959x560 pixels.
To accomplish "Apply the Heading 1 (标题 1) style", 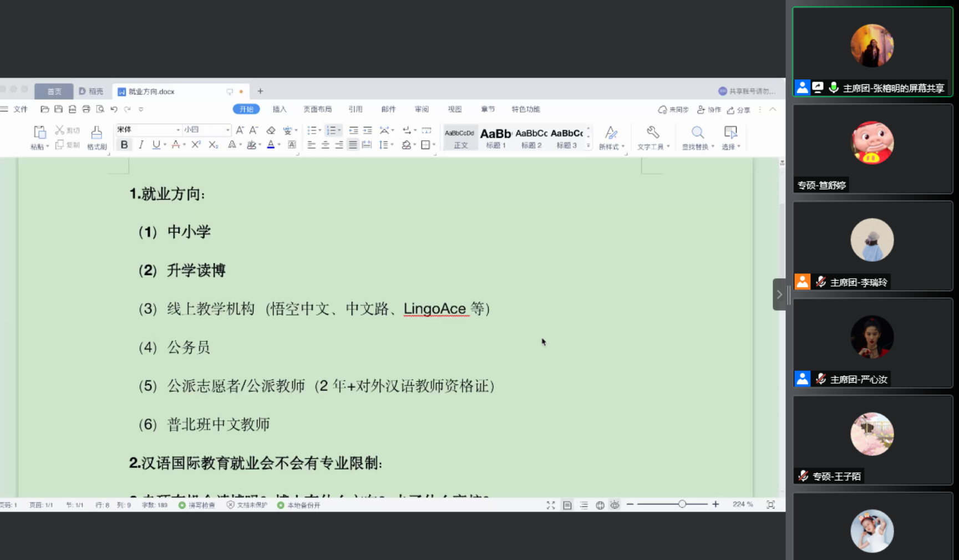I will click(x=496, y=138).
